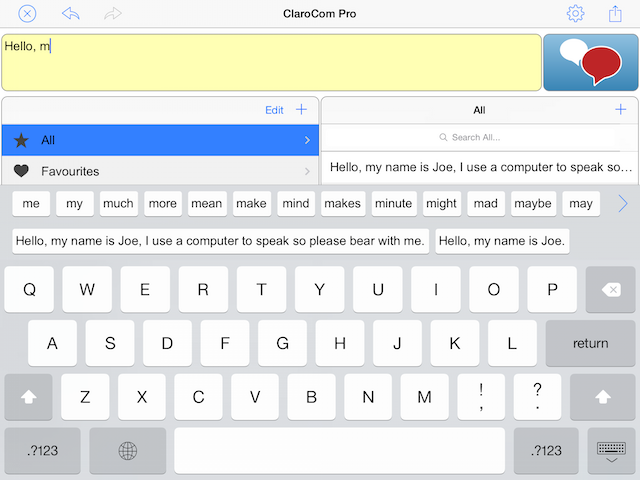
Task: Insert the short phrase 'Hello, my name is Joe.'
Action: click(502, 241)
